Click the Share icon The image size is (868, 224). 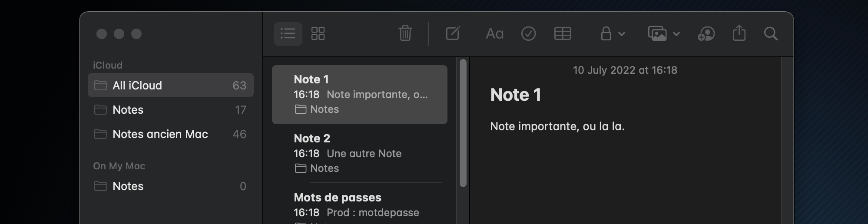(739, 33)
